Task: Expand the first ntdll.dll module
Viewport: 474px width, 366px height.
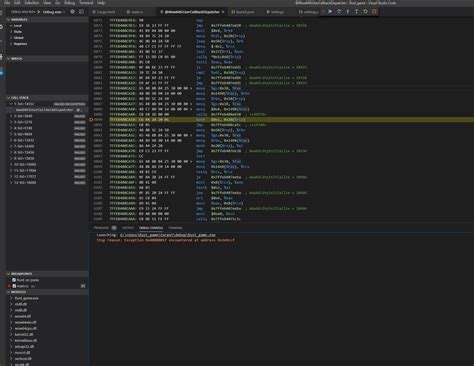Action: click(x=47, y=304)
